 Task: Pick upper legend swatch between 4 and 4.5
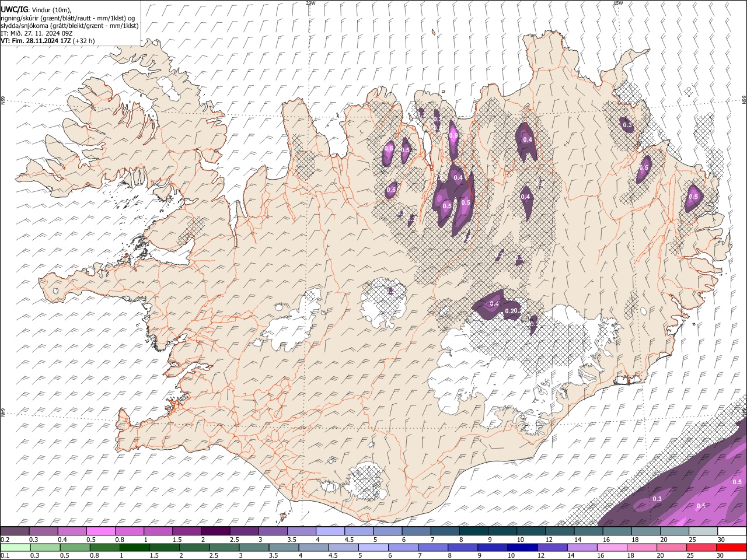[330, 531]
